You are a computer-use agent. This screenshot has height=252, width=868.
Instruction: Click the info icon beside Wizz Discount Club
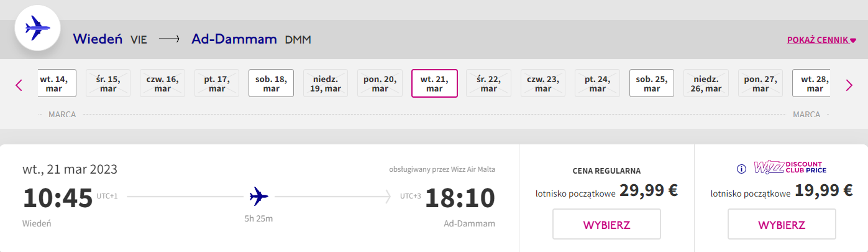coord(741,169)
